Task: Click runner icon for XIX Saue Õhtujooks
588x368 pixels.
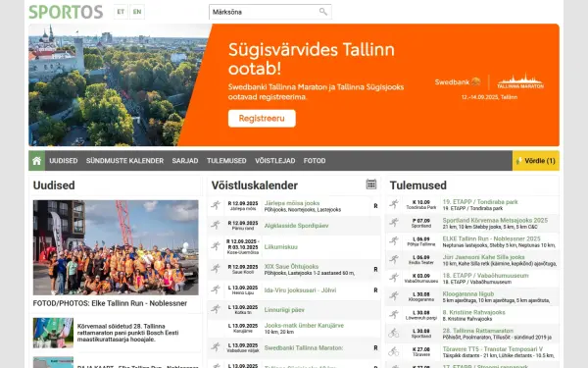Action: [x=216, y=269]
